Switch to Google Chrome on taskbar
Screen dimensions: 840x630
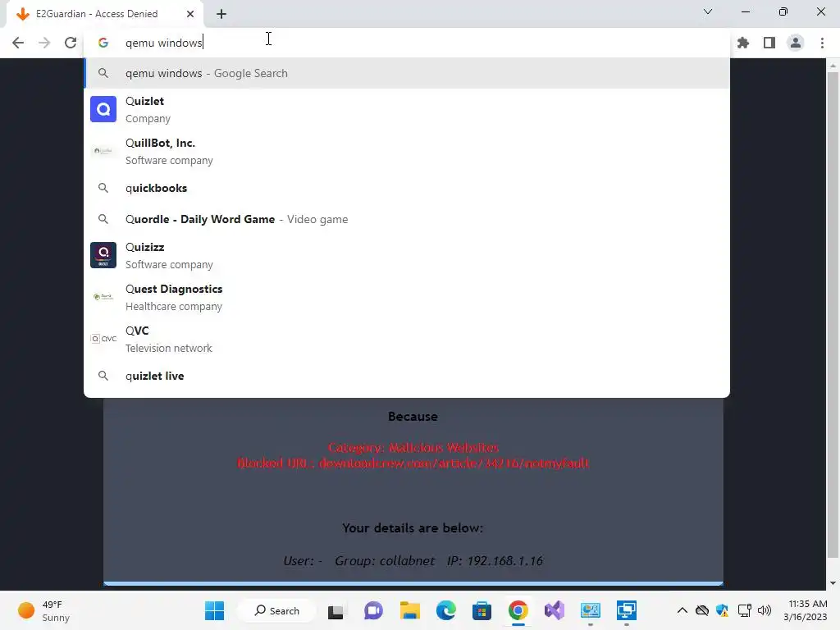(x=518, y=610)
